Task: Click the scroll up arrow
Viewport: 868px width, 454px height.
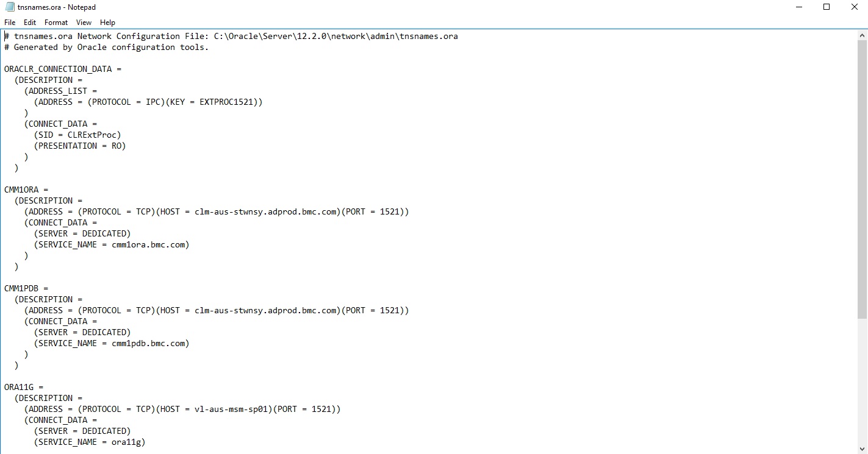Action: (x=862, y=35)
